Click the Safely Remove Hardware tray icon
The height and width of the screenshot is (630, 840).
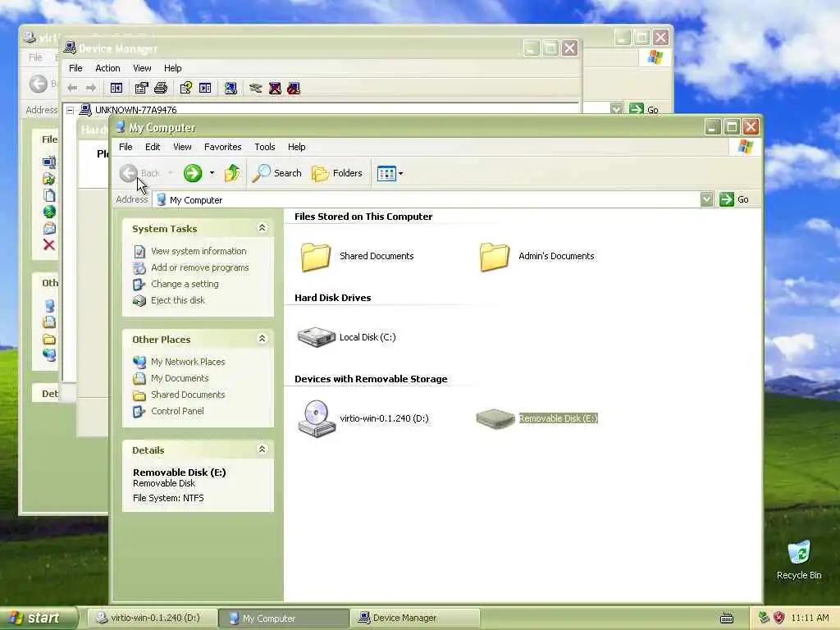[x=764, y=618]
